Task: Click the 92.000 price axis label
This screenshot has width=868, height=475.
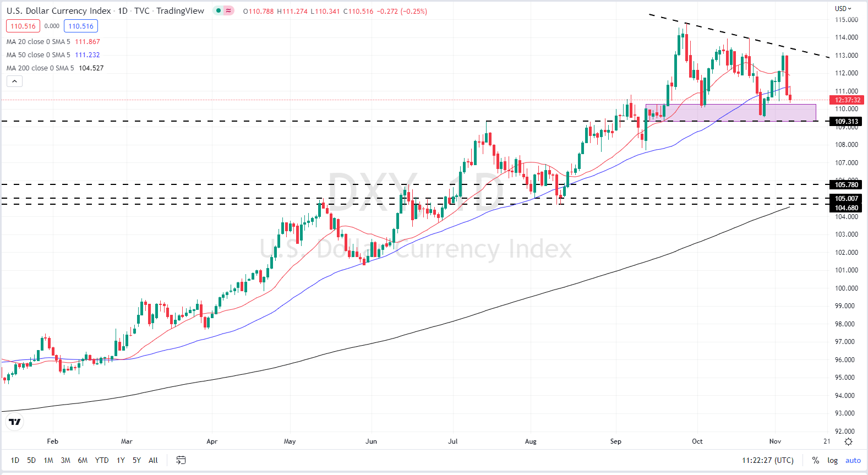Action: [845, 432]
